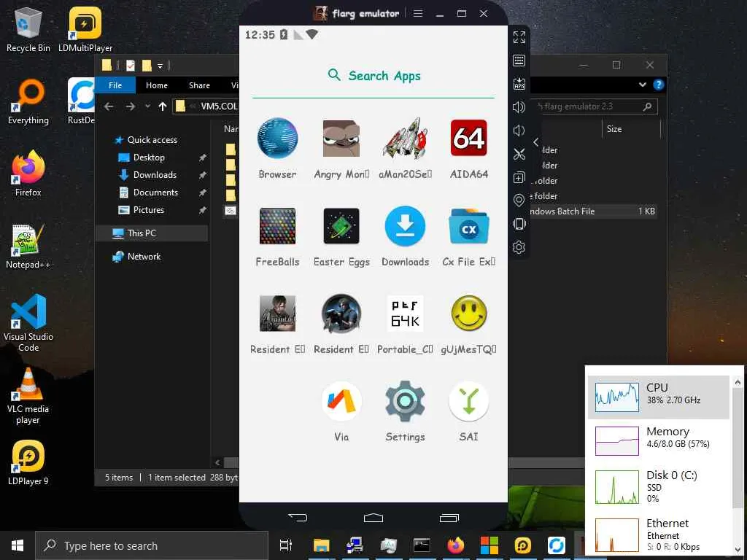Go back in File Explorer navigation
The width and height of the screenshot is (747, 560).
tap(109, 106)
